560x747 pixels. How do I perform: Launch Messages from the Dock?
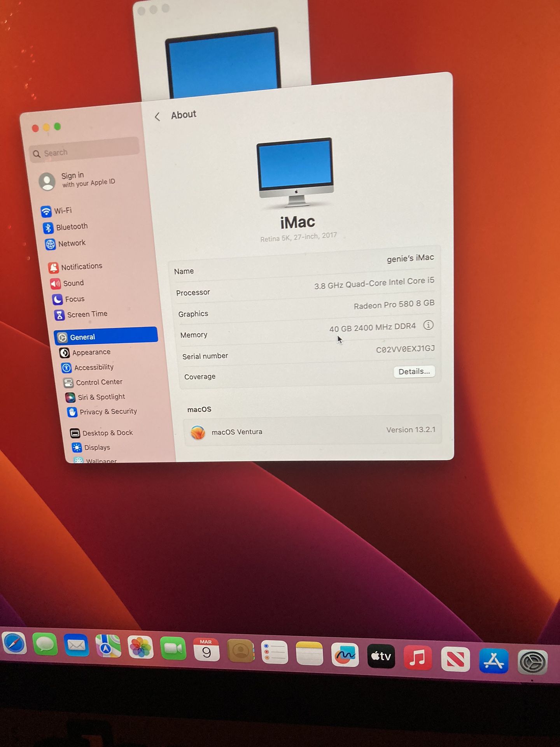[45, 645]
